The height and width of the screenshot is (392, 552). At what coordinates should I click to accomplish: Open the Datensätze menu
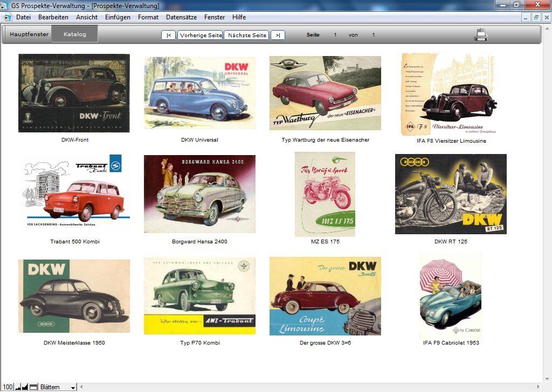point(181,17)
